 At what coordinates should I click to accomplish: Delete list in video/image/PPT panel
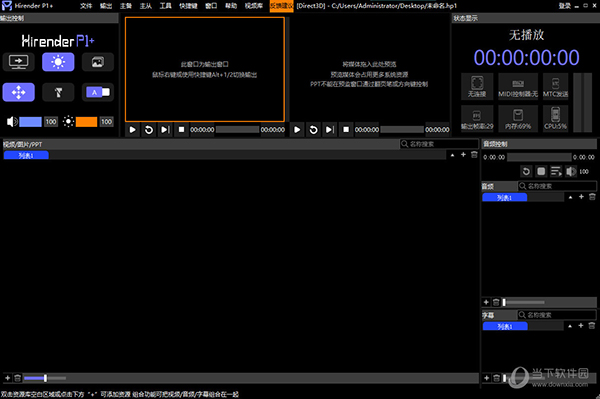pyautogui.click(x=474, y=155)
